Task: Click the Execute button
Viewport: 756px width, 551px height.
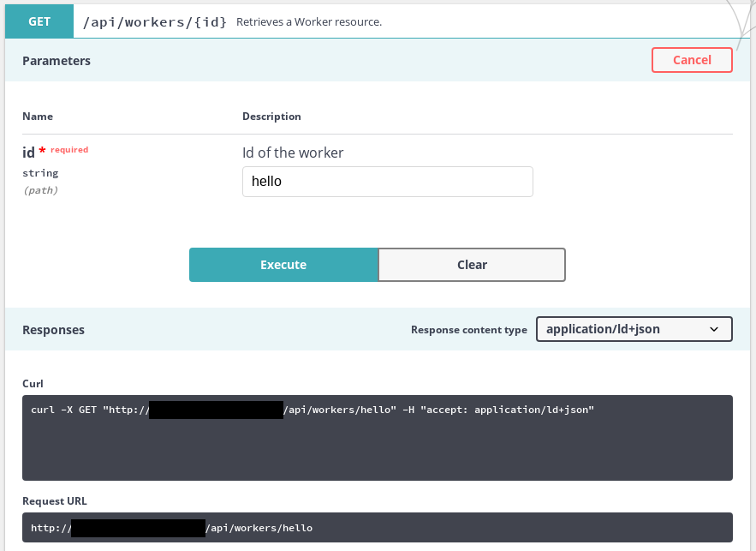Action: coord(283,265)
